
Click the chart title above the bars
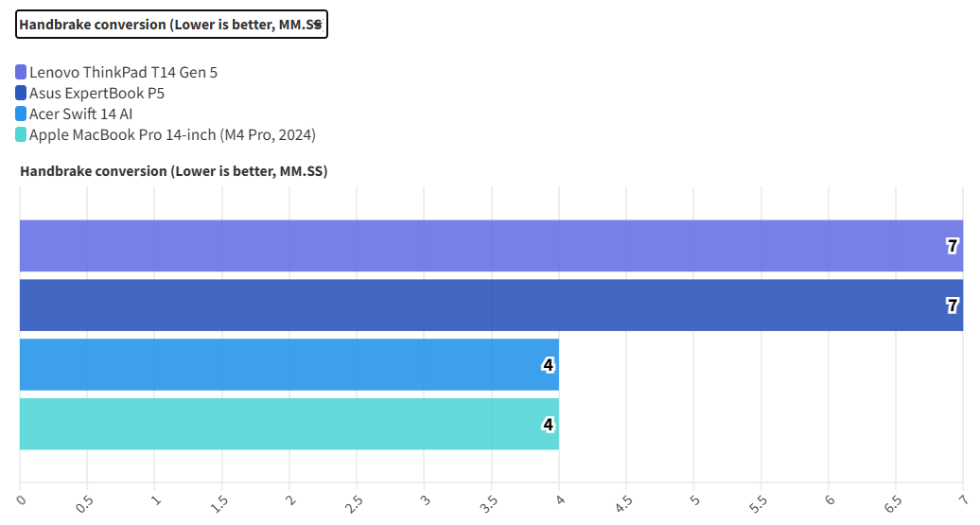click(173, 171)
